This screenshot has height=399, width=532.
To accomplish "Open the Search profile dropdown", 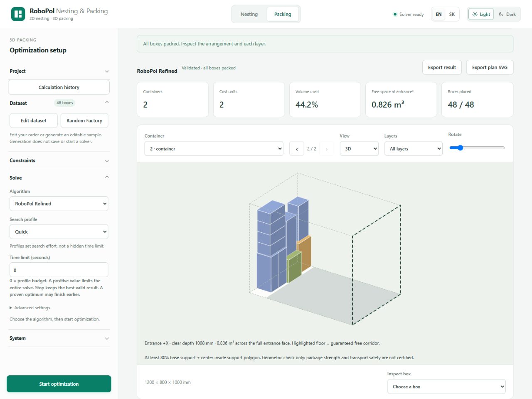I will (59, 232).
